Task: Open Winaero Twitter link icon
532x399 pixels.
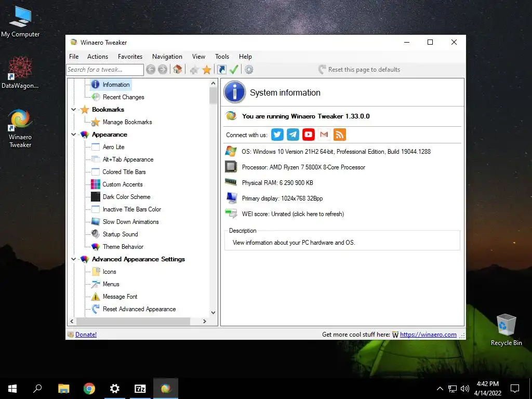Action: pyautogui.click(x=277, y=135)
